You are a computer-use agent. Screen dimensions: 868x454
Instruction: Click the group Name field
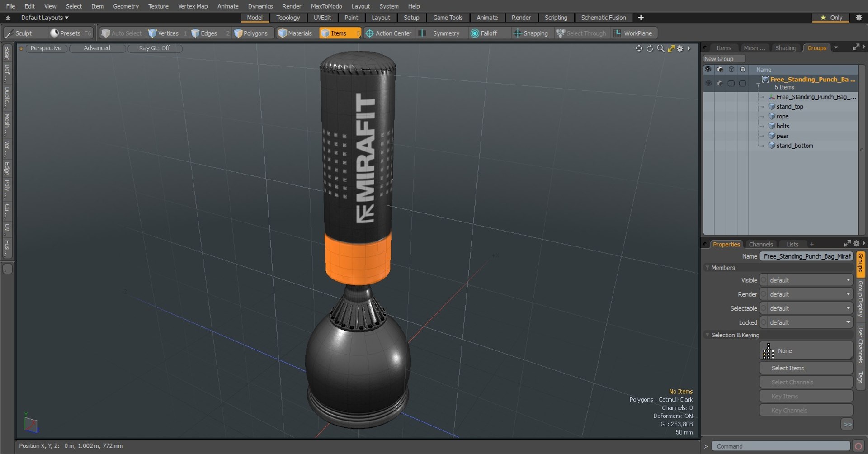point(806,256)
